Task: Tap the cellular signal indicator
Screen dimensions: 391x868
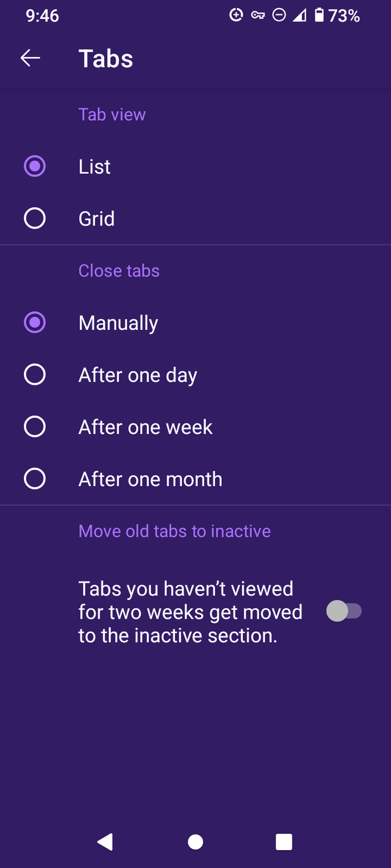Action: point(299,15)
